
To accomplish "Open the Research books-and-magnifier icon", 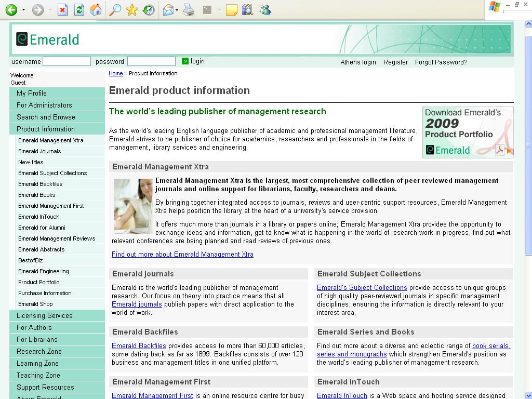I will 248,10.
